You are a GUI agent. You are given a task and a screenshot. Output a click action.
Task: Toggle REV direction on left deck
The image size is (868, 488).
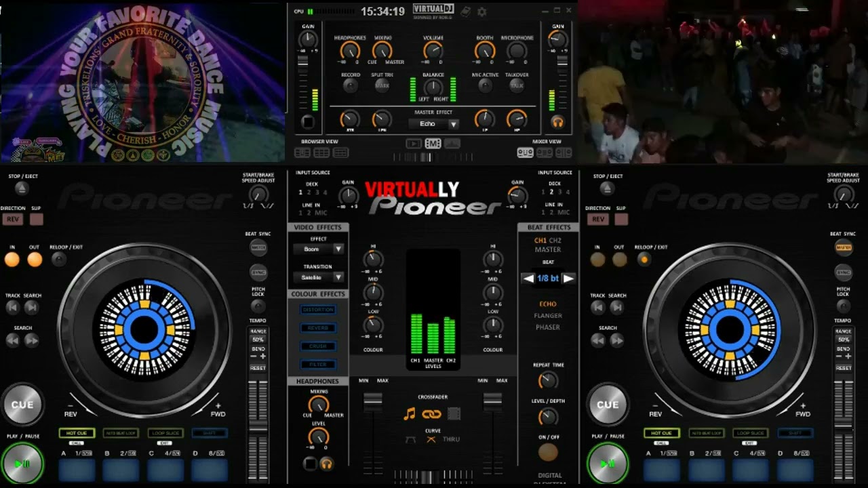point(12,220)
